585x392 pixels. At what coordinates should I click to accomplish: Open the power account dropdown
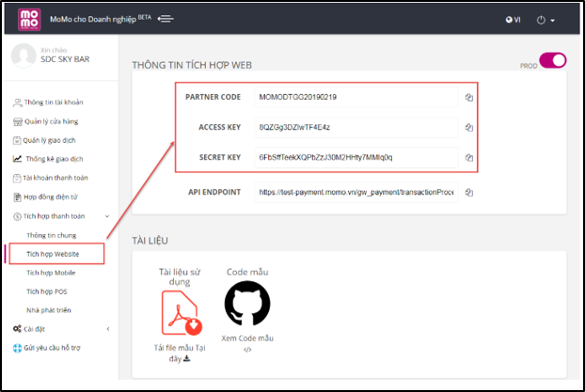click(x=545, y=20)
